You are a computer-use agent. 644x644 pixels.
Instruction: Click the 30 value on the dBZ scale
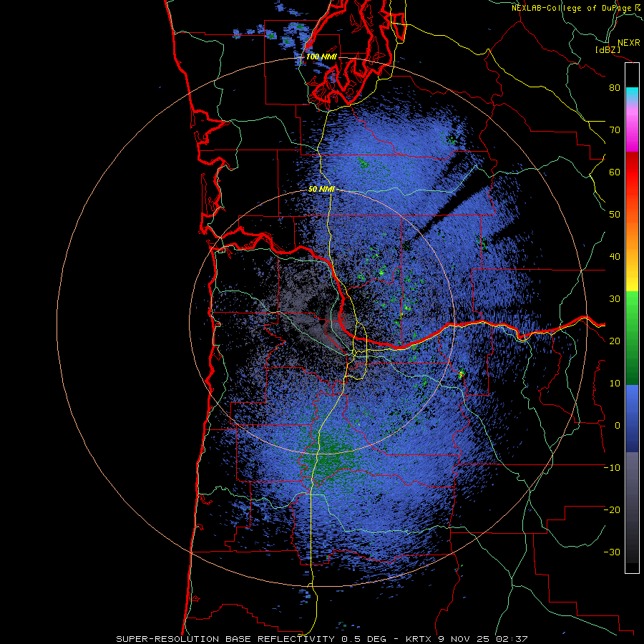(x=615, y=299)
